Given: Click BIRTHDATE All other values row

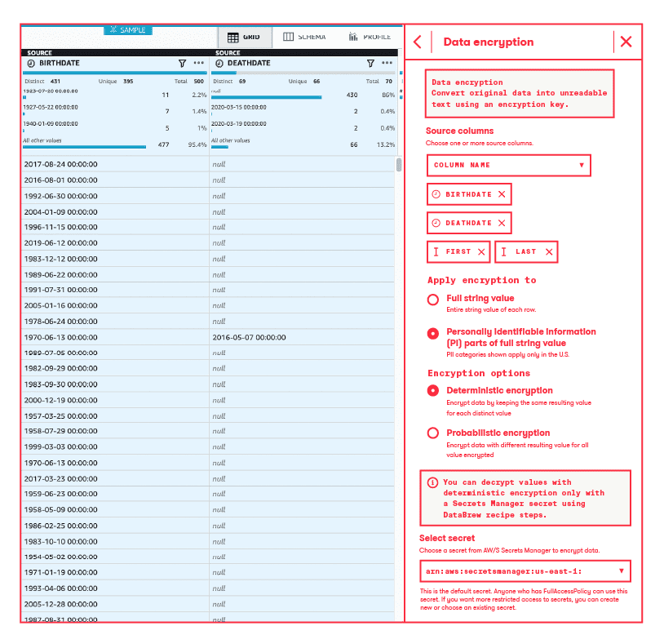Looking at the screenshot, I should [x=115, y=143].
